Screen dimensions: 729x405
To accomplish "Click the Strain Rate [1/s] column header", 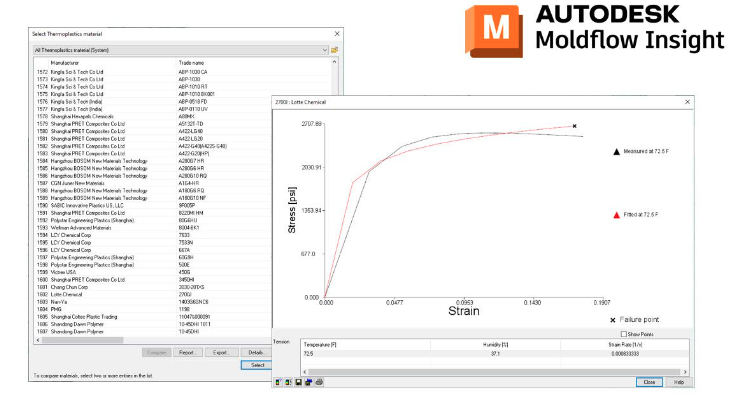I will click(x=625, y=345).
